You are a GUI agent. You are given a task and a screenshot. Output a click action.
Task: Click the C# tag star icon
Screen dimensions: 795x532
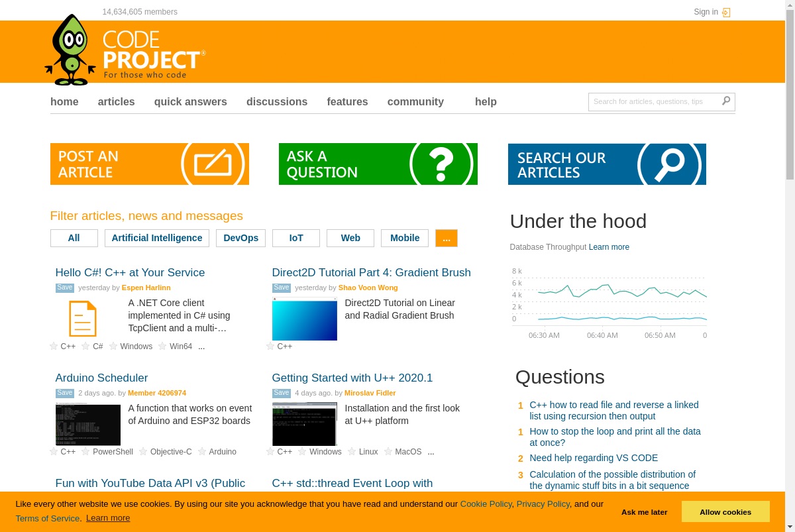(85, 346)
